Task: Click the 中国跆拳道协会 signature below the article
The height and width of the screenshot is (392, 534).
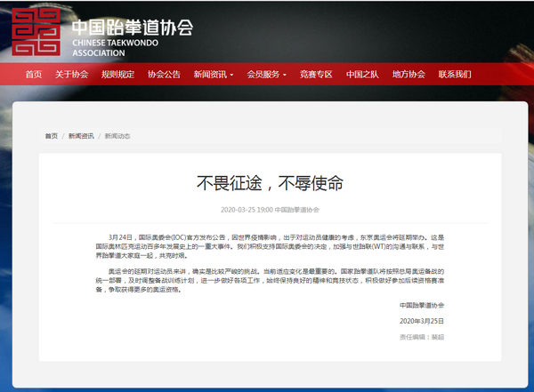Action: [423, 305]
